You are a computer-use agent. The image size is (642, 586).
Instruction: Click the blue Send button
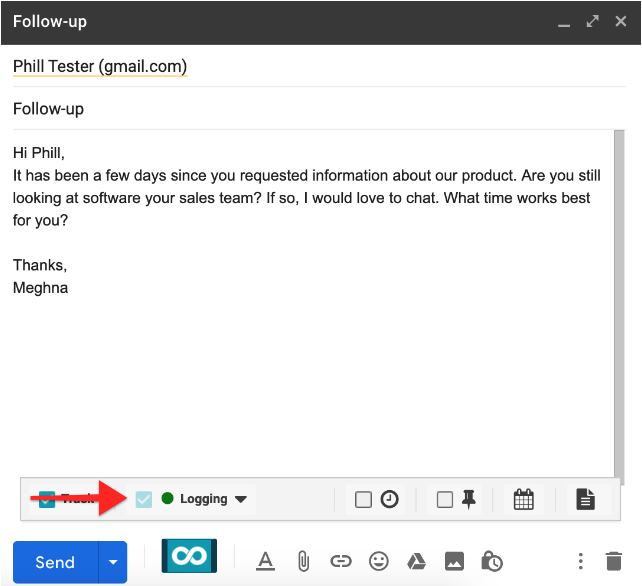[56, 562]
